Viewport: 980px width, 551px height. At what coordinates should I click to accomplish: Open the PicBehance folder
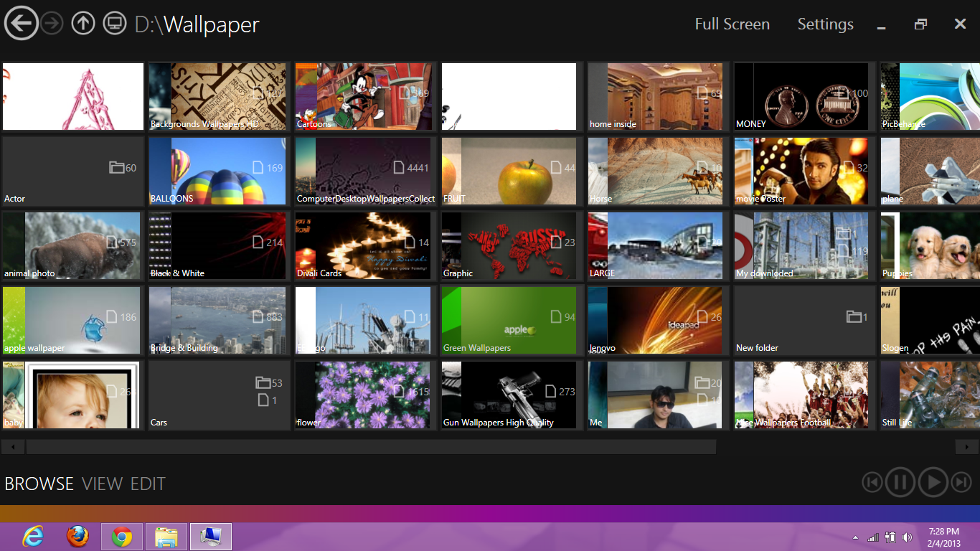click(x=930, y=96)
